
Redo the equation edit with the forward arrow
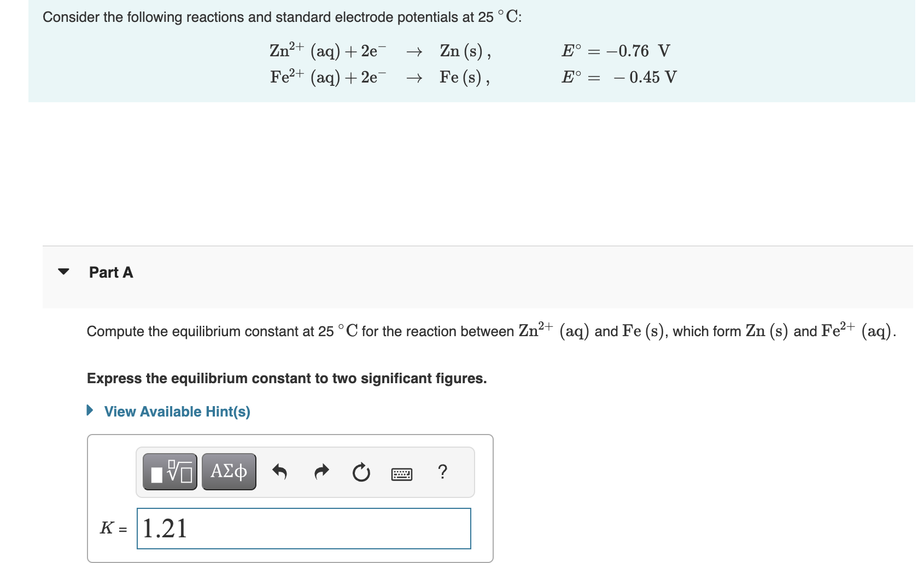[x=321, y=472]
